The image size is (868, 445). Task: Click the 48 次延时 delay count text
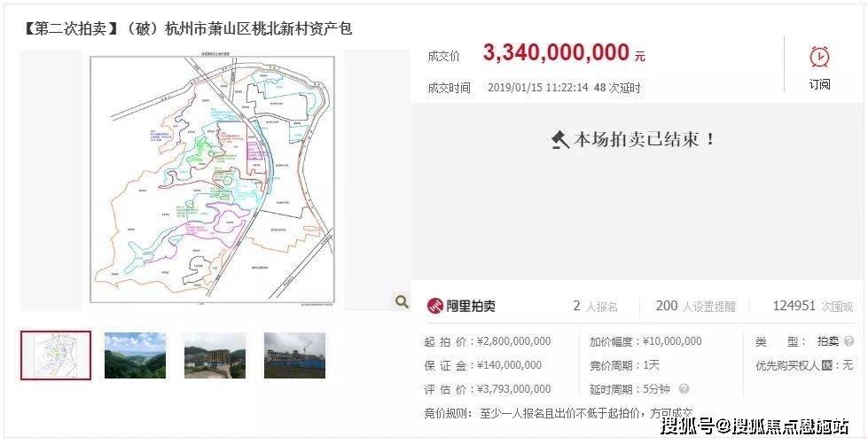tap(617, 88)
